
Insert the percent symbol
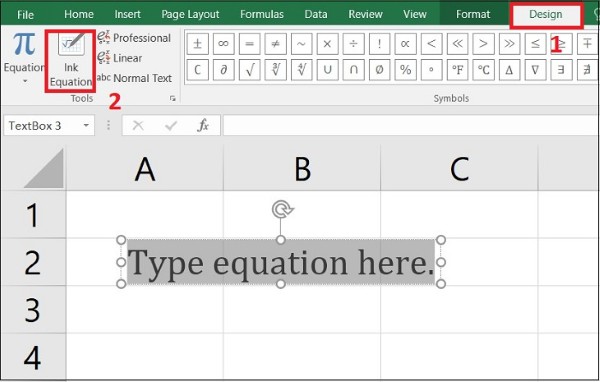pos(405,70)
